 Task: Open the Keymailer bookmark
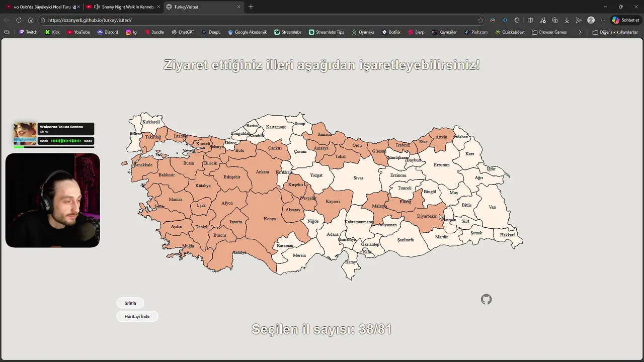(x=444, y=32)
